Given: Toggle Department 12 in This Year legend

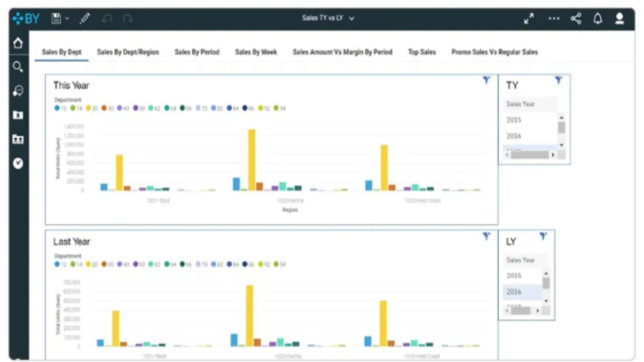Looking at the screenshot, I should click(60, 108).
